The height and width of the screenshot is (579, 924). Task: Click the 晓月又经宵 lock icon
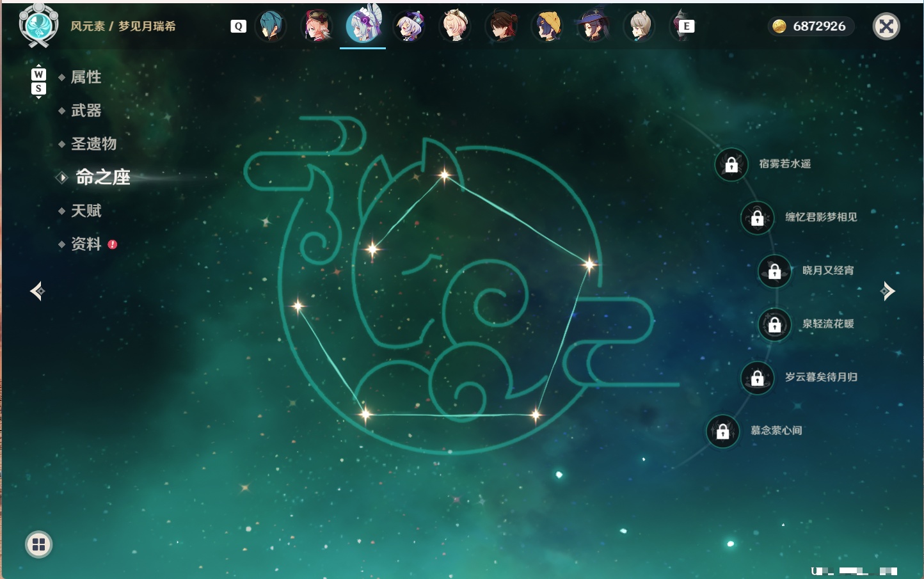coord(775,271)
